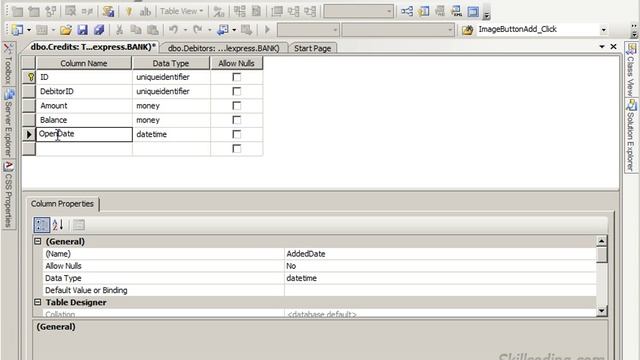Open the New Project dropdown arrow
The width and height of the screenshot is (640, 360).
click(x=29, y=30)
